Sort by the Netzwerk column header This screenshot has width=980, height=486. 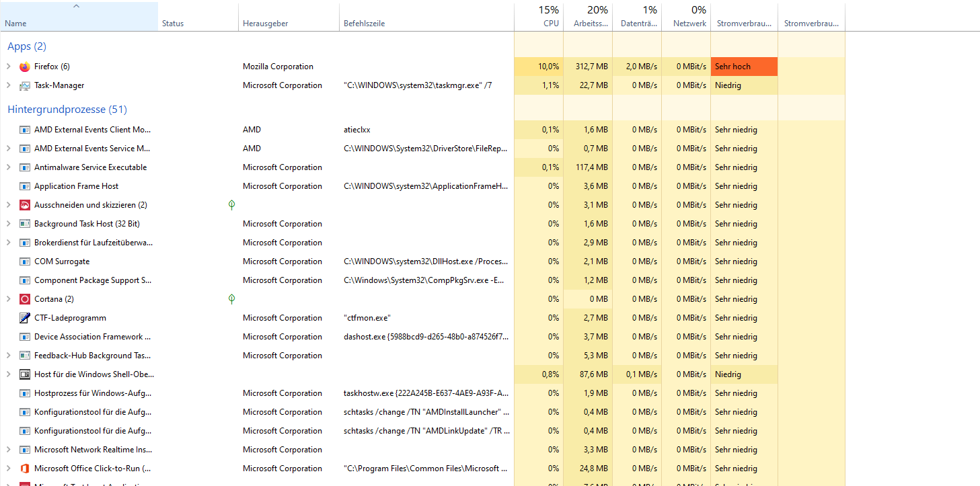click(686, 17)
